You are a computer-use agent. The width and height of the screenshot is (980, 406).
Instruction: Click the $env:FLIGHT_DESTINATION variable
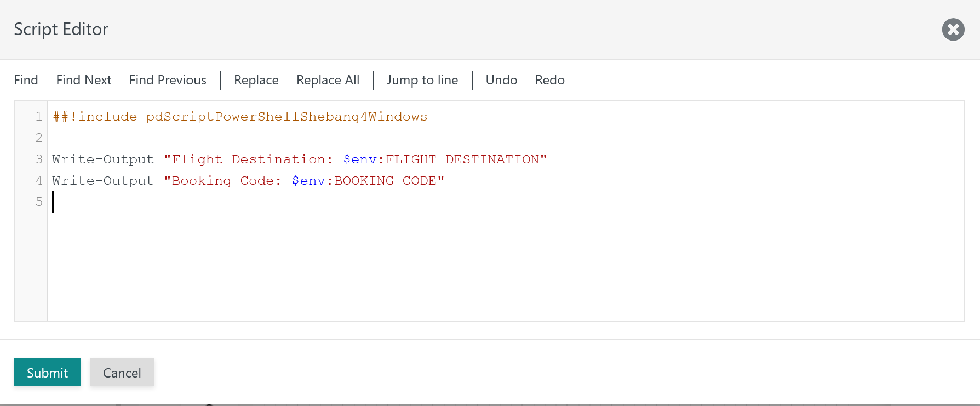click(x=442, y=159)
